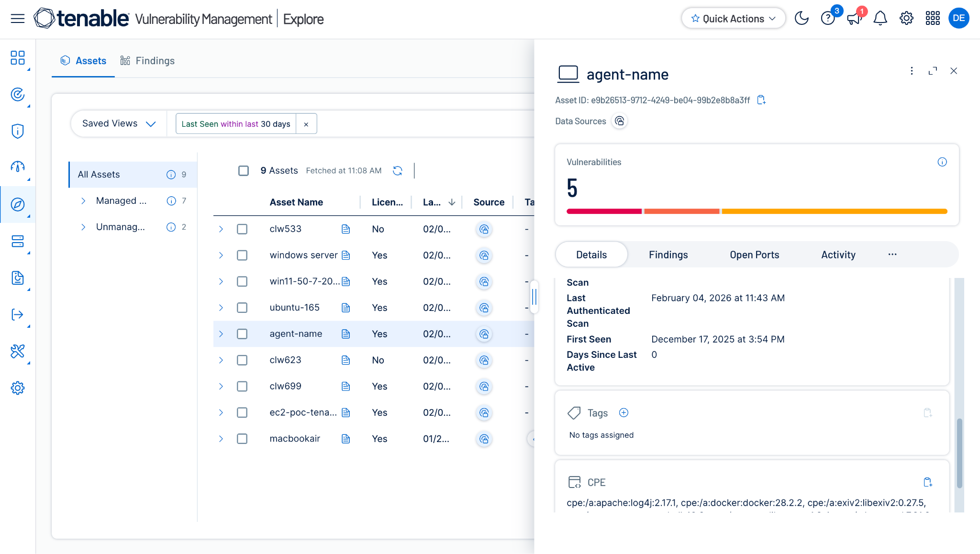Copy the Asset ID to clipboard
Screen dimensions: 980x554
click(761, 100)
